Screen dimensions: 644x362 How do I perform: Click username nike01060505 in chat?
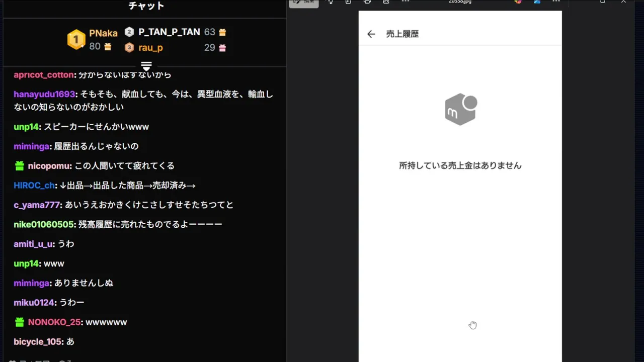pyautogui.click(x=45, y=225)
